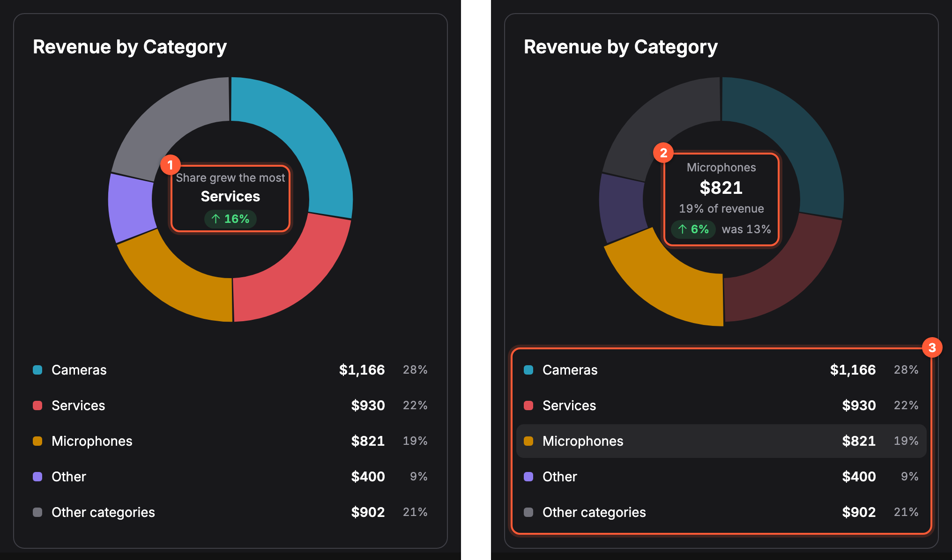The height and width of the screenshot is (560, 952).
Task: Click the 28% share value in left card
Action: click(415, 370)
